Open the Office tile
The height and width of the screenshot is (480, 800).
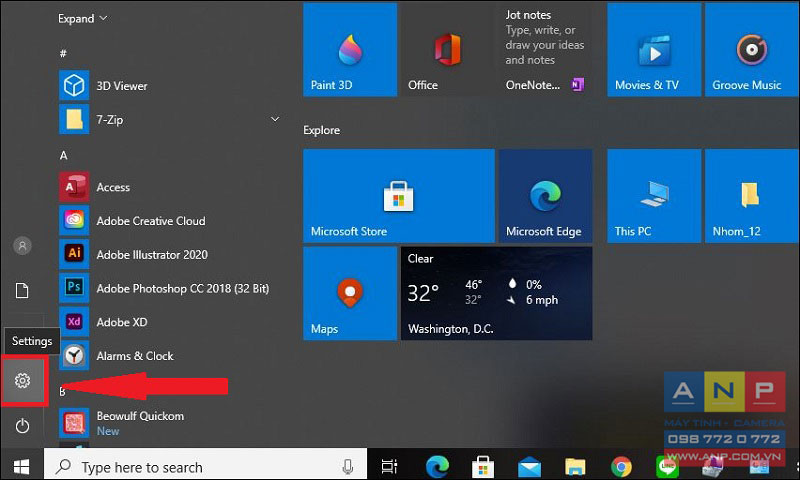click(x=447, y=49)
